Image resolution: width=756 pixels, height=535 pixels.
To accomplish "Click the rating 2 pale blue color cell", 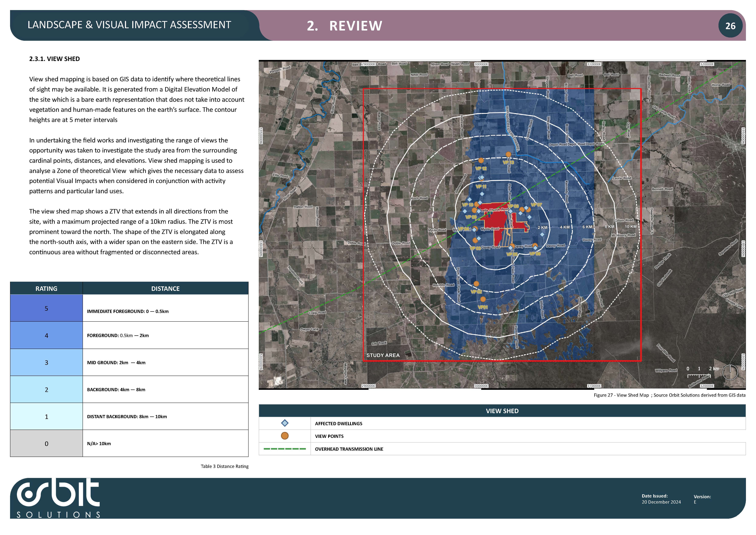I will coord(46,389).
